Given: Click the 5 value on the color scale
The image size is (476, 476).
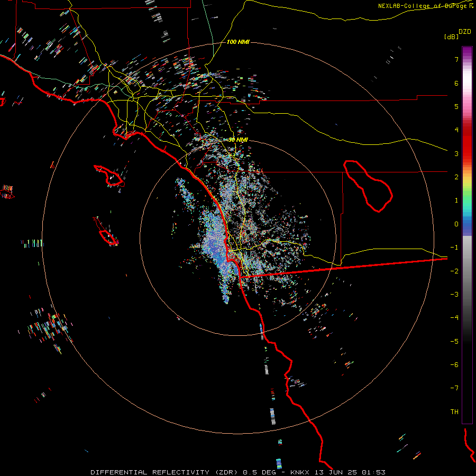Looking at the screenshot, I should click(x=456, y=106).
